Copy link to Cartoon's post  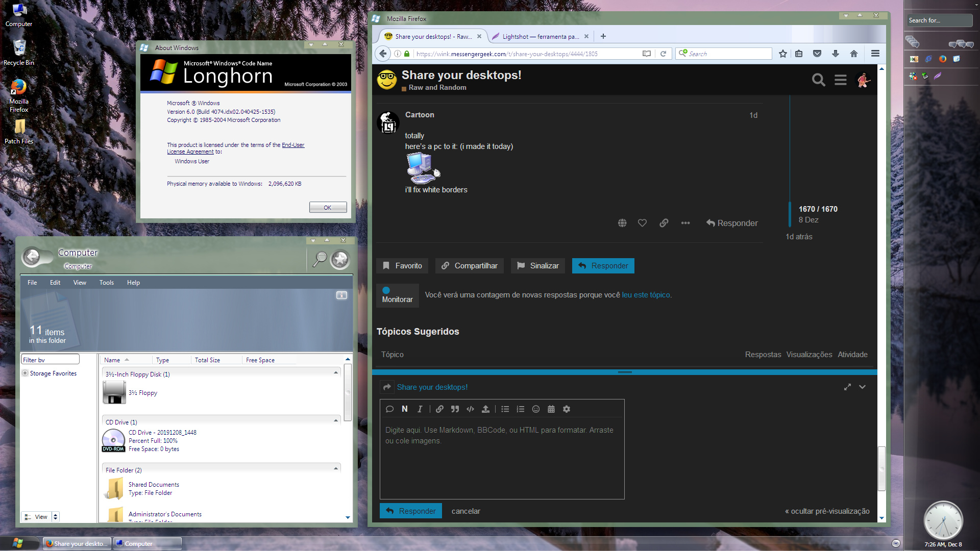[664, 223]
